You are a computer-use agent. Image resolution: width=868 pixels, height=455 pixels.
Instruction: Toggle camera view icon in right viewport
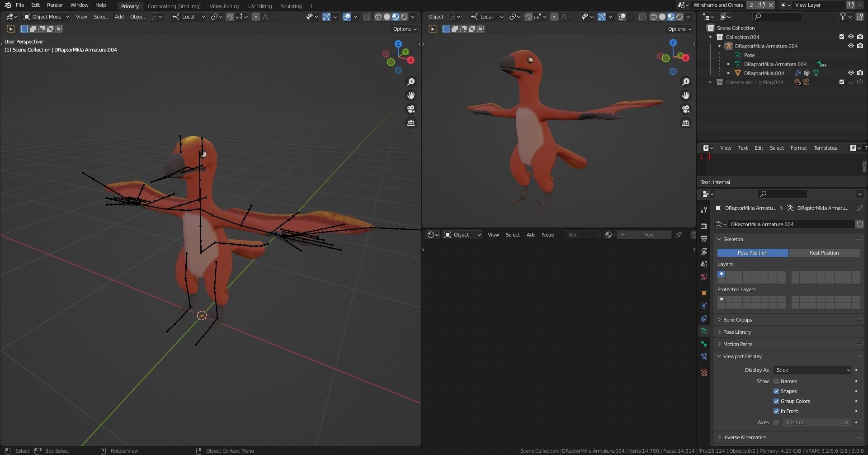pos(686,109)
